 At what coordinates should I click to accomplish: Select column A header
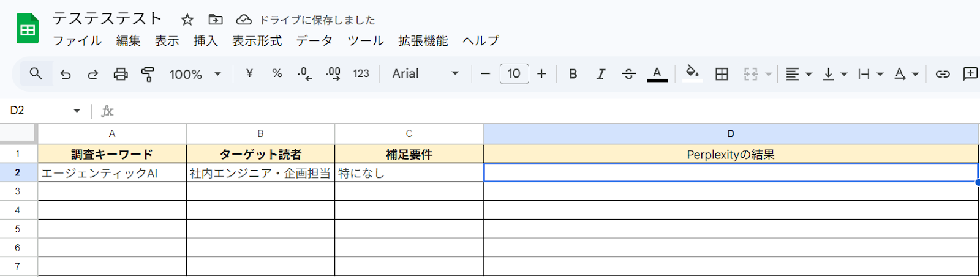point(112,133)
